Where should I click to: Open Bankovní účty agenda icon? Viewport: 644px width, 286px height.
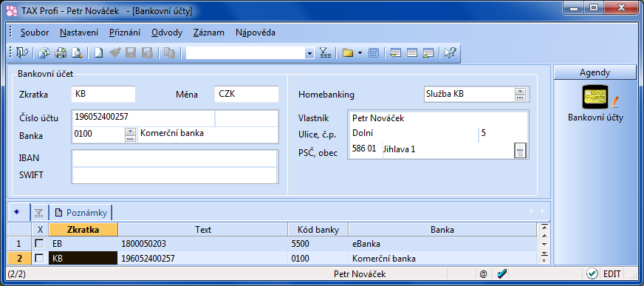tap(595, 98)
